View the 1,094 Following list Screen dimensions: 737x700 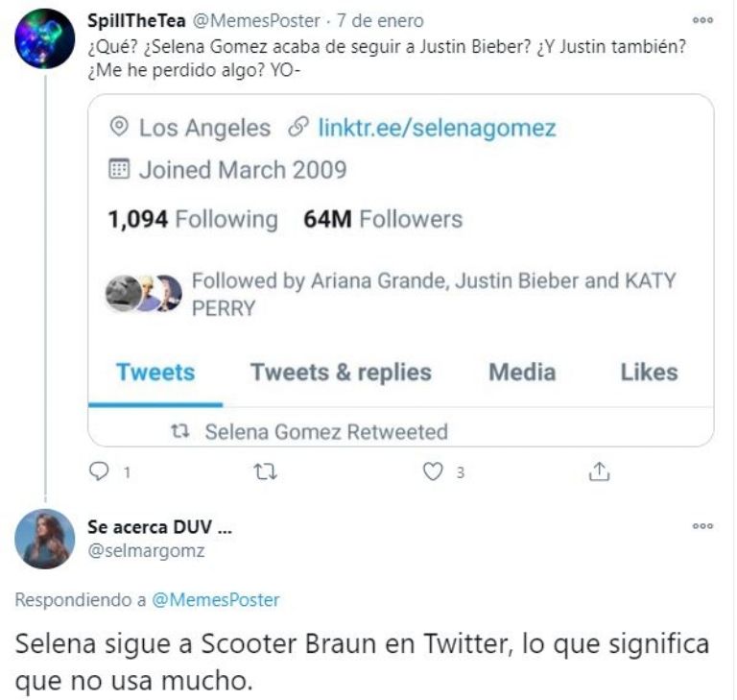[193, 220]
